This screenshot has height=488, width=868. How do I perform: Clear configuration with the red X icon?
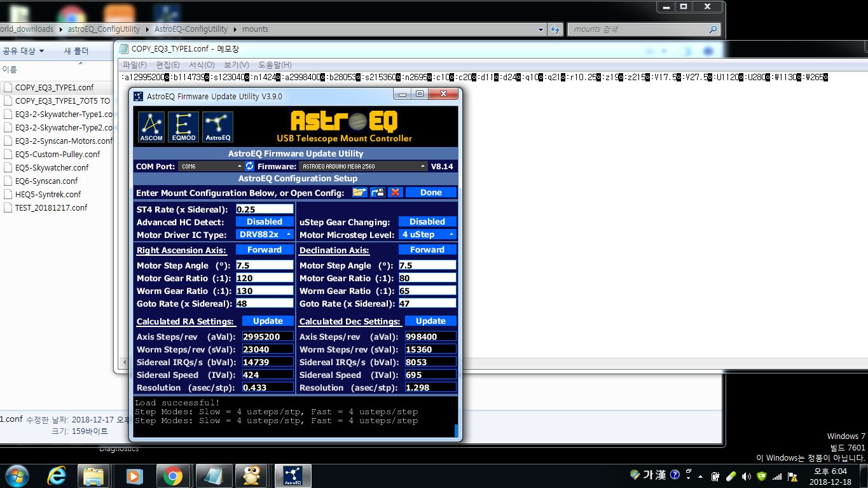point(396,192)
